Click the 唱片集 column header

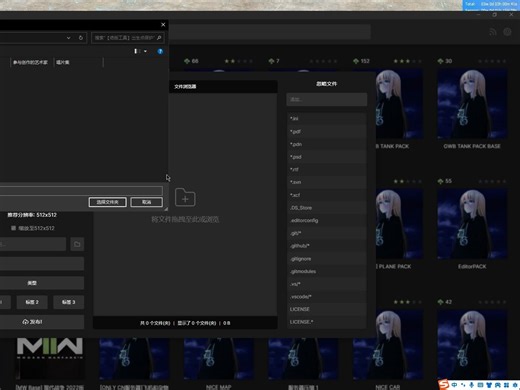click(63, 62)
